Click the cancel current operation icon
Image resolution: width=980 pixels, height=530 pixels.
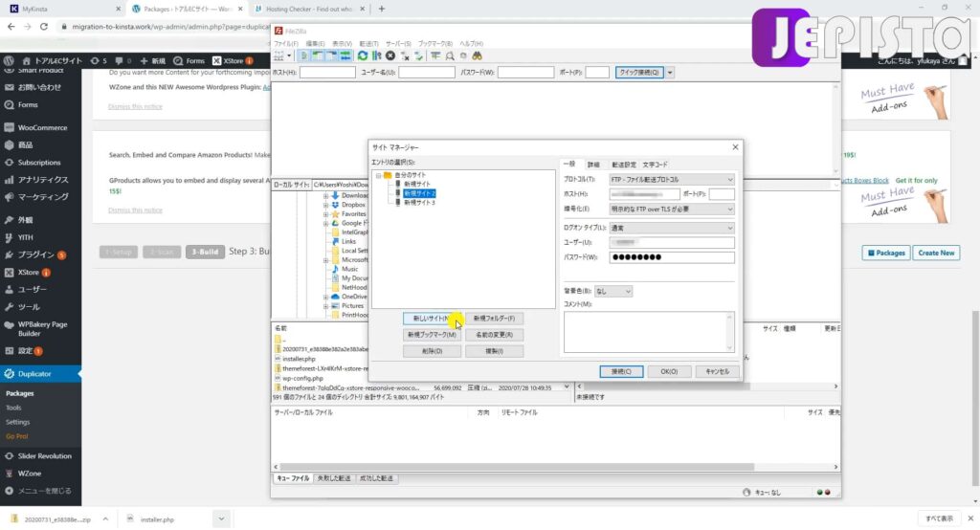(x=390, y=56)
